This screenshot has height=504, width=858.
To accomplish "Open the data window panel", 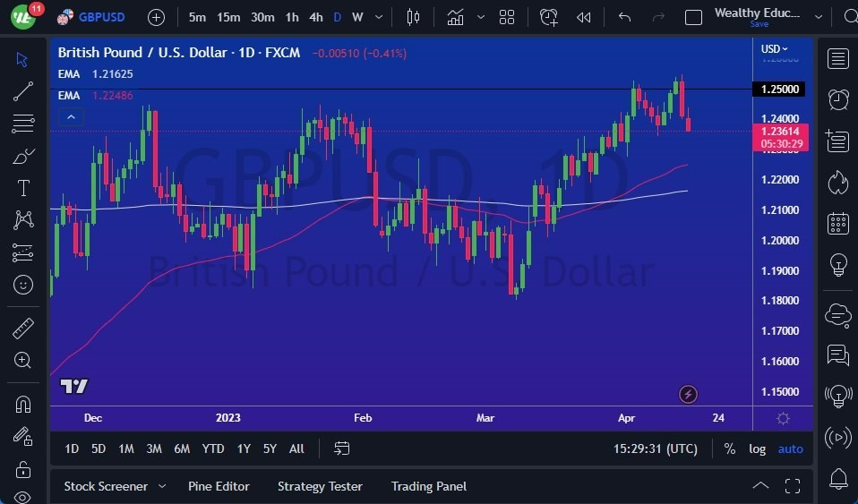I will pos(837,141).
